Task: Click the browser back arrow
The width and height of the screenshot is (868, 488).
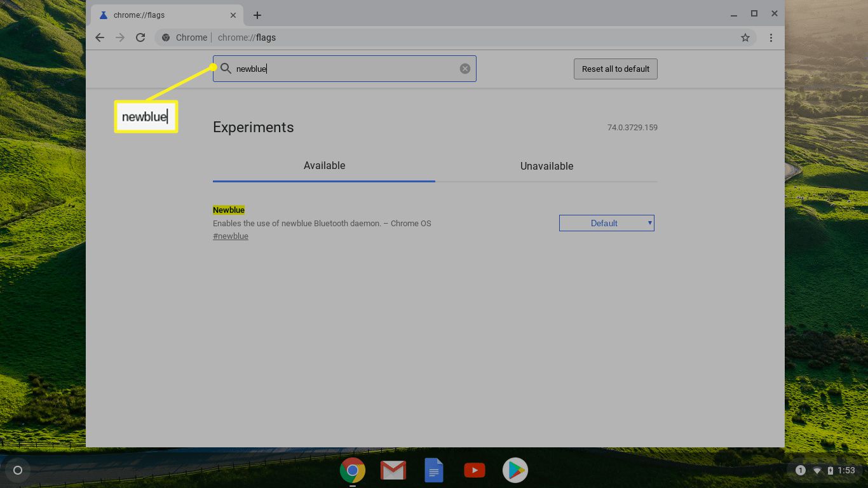Action: coord(100,37)
